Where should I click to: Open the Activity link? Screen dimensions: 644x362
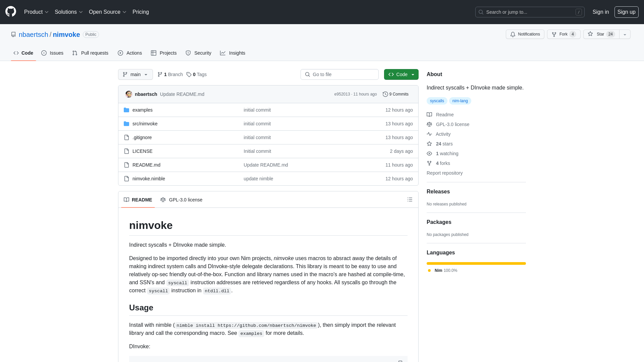click(x=439, y=134)
